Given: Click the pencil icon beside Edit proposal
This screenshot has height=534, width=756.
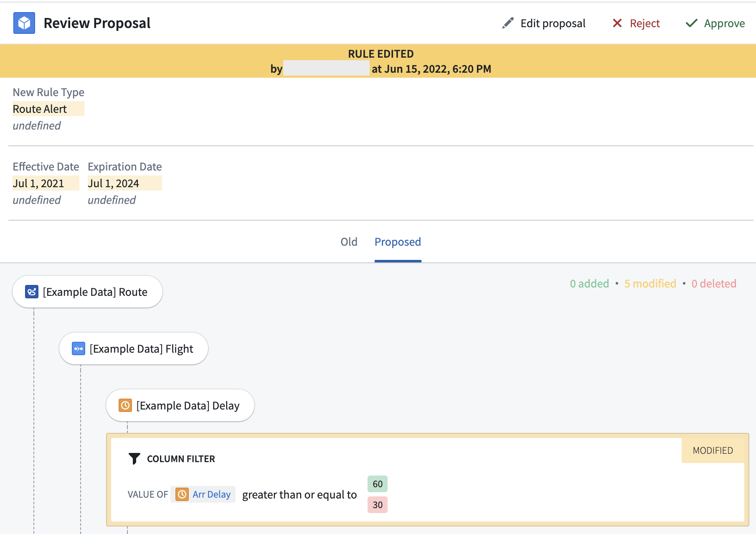Looking at the screenshot, I should (x=507, y=23).
